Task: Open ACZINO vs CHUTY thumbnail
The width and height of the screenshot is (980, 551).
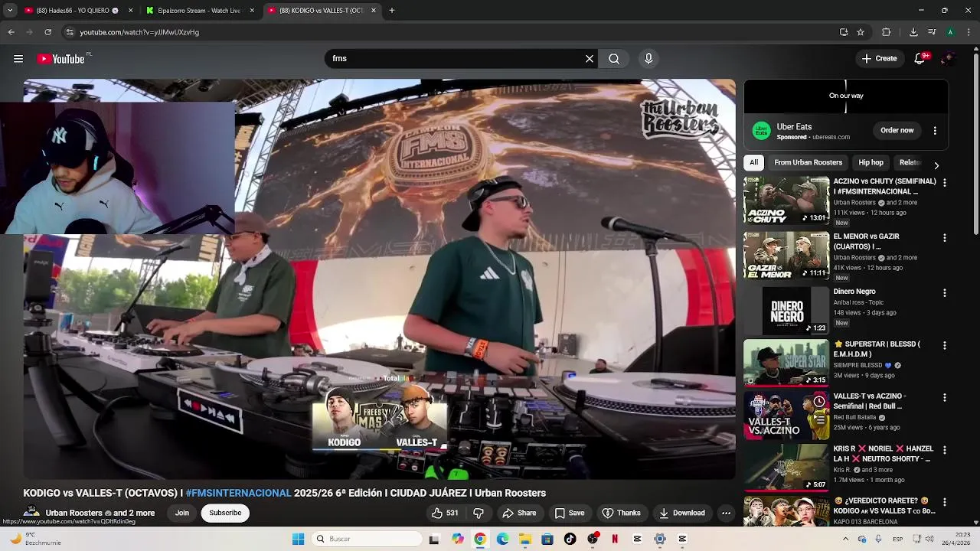Action: coord(786,201)
